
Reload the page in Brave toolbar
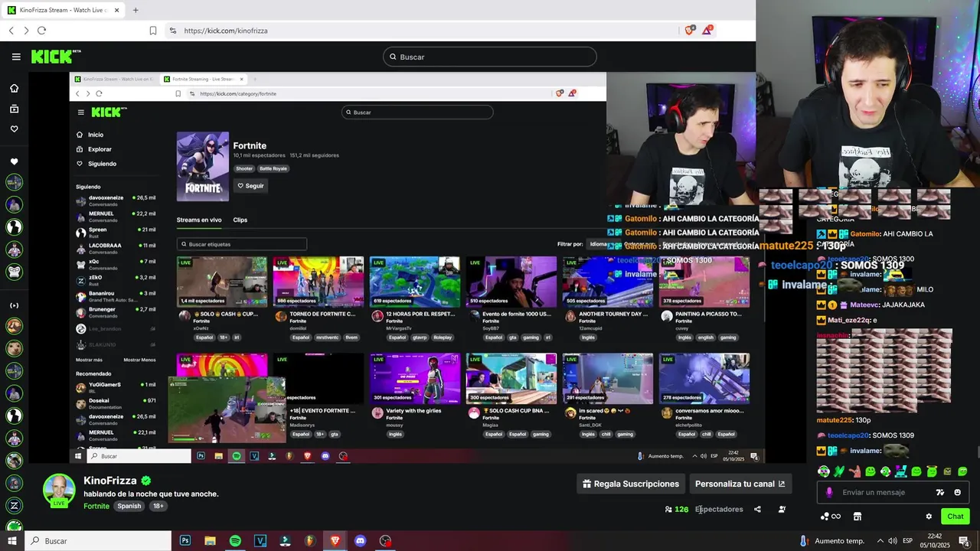pos(41,31)
